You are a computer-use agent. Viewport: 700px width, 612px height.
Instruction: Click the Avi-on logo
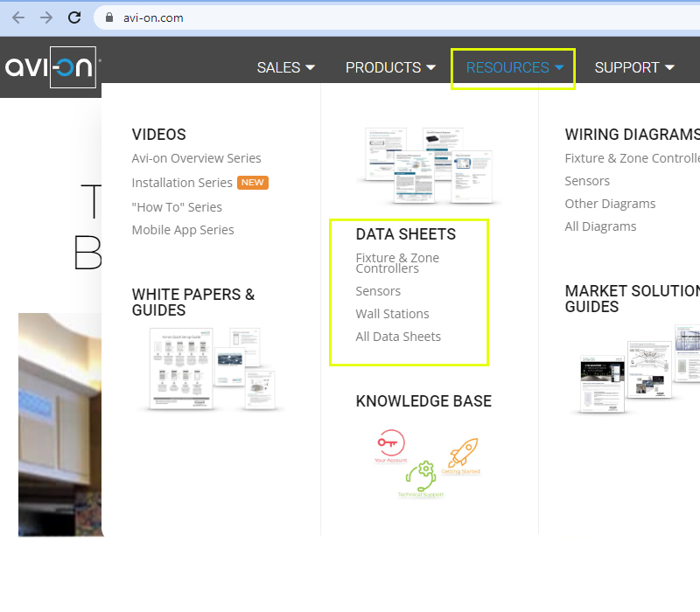coord(50,68)
